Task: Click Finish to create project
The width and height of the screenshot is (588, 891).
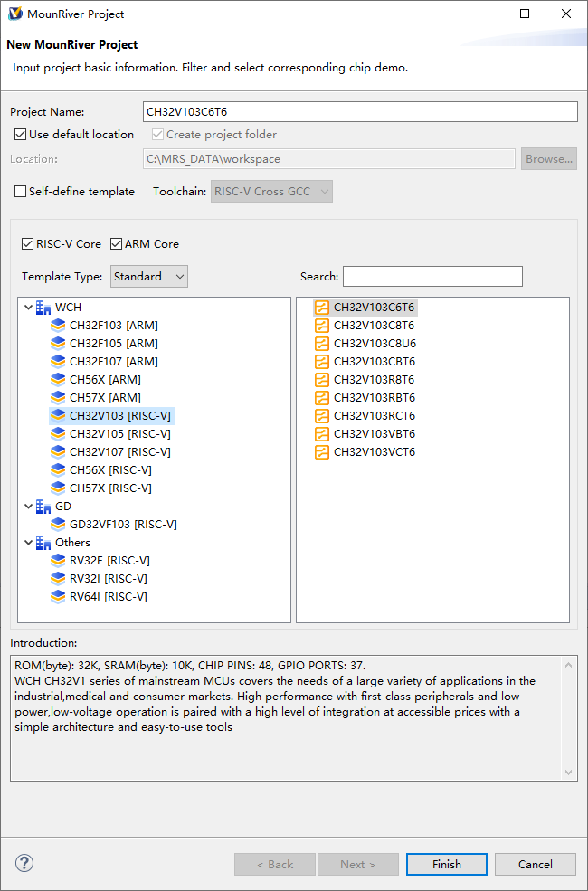Action: (447, 864)
